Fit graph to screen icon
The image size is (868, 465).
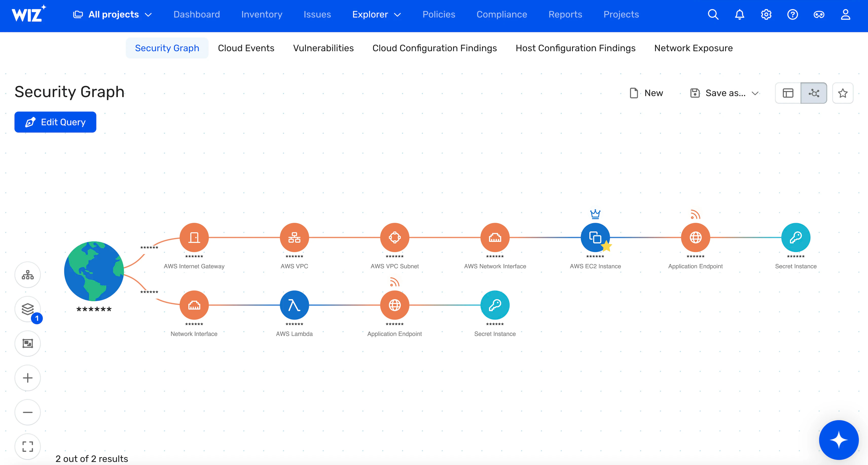click(x=28, y=446)
